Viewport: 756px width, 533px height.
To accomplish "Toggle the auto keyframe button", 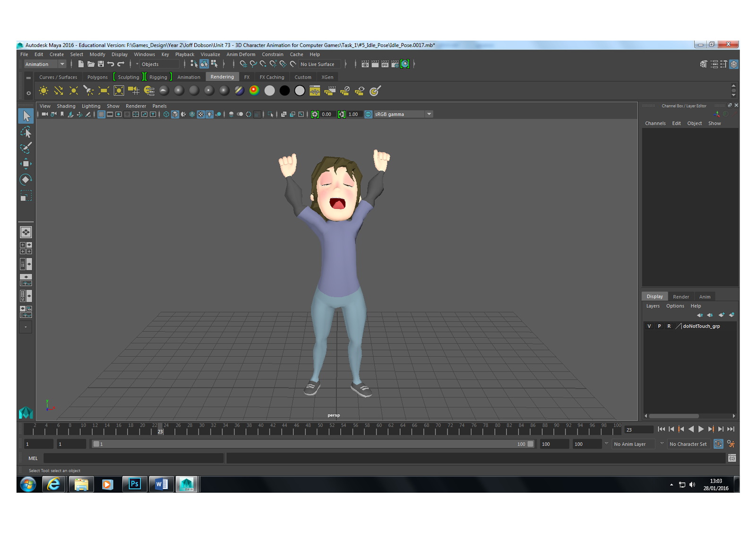I will click(x=718, y=444).
